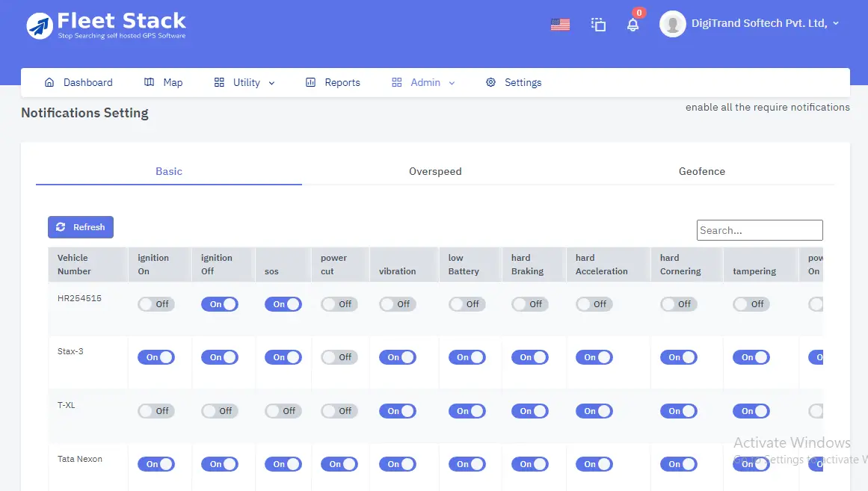The width and height of the screenshot is (868, 491).
Task: Enable ignition On for T-XL
Action: click(x=156, y=411)
